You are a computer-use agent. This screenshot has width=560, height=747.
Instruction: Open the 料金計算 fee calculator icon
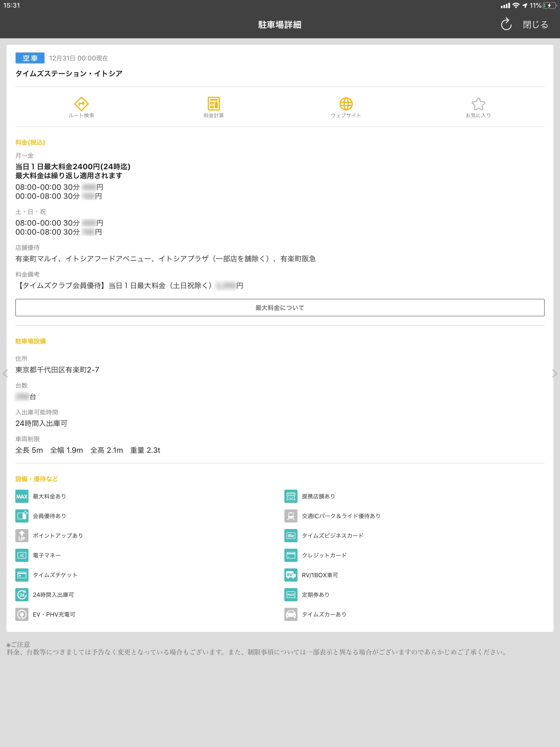pyautogui.click(x=214, y=105)
